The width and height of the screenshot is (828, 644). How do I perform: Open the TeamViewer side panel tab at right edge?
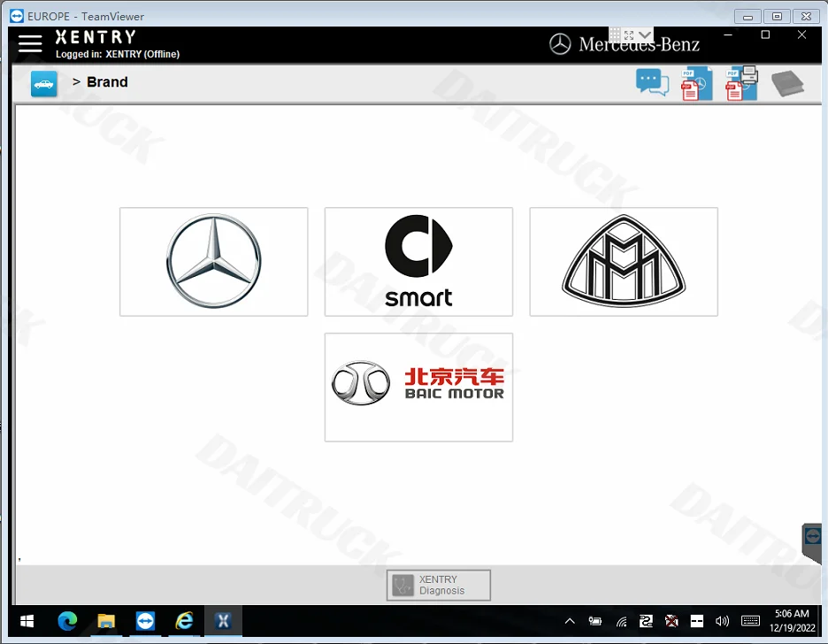[812, 541]
